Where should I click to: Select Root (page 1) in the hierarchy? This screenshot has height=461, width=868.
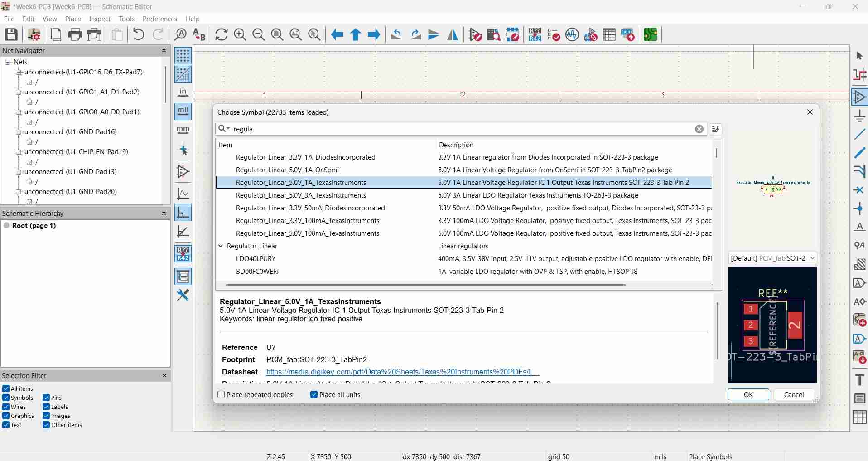tap(34, 226)
